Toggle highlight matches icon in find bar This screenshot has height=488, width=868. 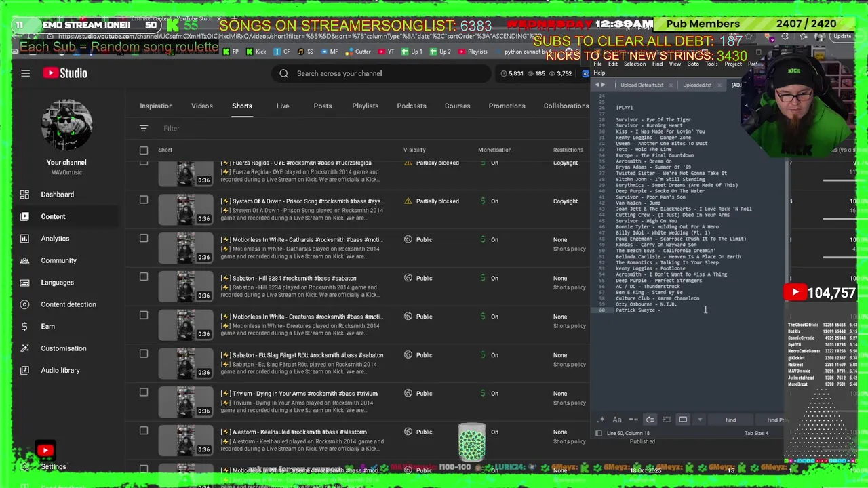tap(683, 420)
